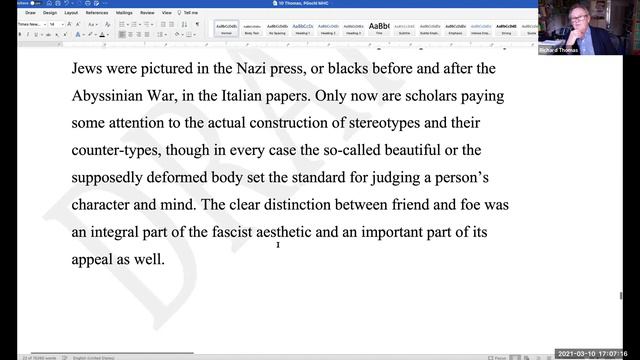Screen dimensions: 640x360
Task: Click the Undo arrow in the title bar
Action: coord(67,3)
